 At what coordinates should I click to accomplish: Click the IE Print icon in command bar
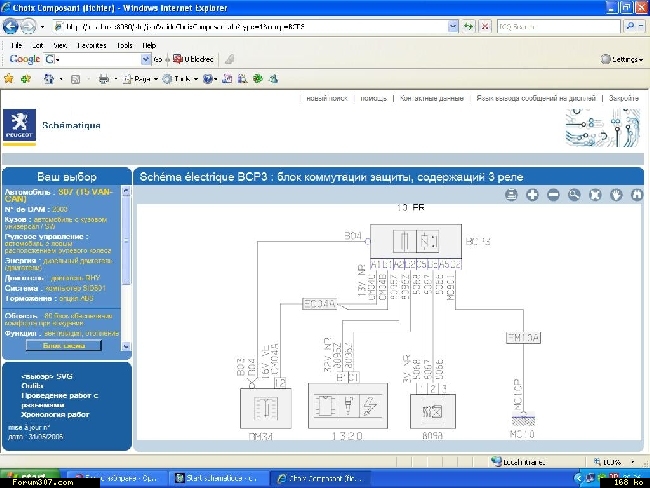point(104,79)
